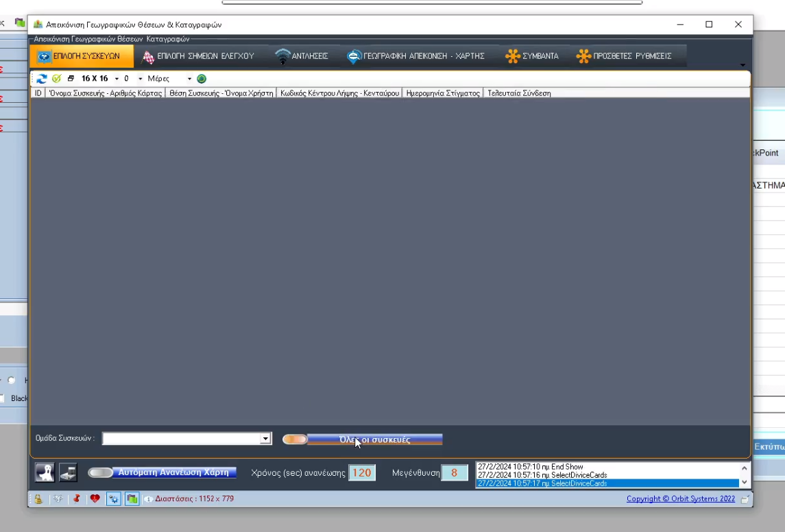Toggle the Αυτόματη Ανανέωση Χάρτη switch
Image resolution: width=785 pixels, height=532 pixels.
[x=100, y=472]
